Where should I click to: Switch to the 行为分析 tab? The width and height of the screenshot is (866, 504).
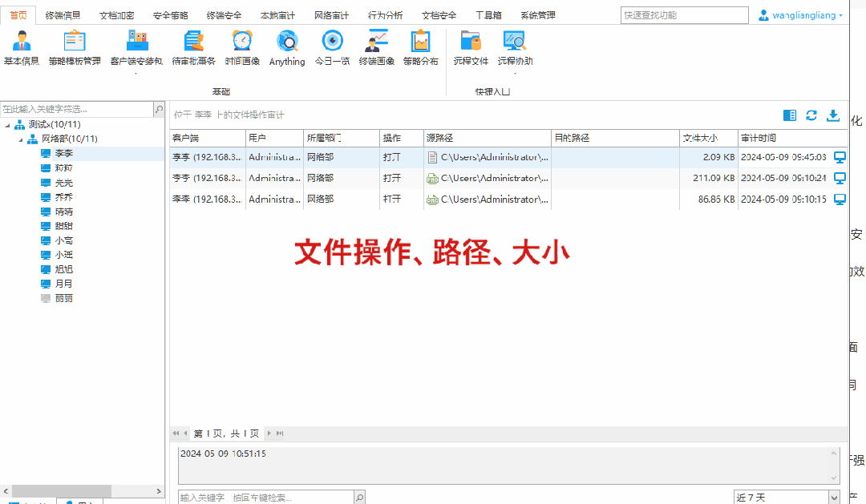coord(386,15)
